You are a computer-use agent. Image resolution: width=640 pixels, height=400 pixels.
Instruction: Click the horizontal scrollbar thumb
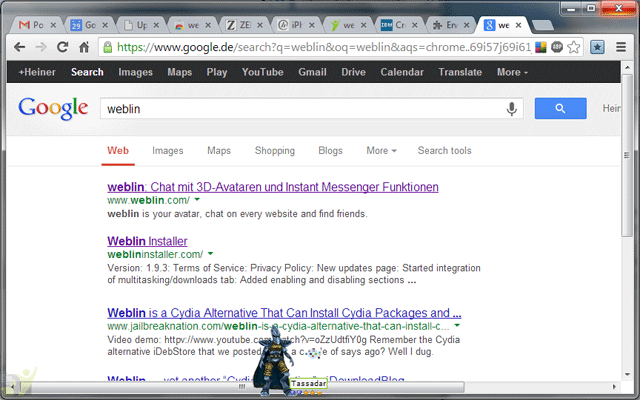pyautogui.click(x=242, y=386)
